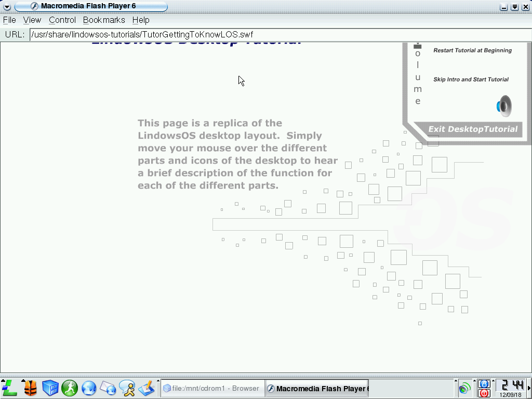The width and height of the screenshot is (532, 399).
Task: Close the Flash Player window
Action: [x=526, y=7]
